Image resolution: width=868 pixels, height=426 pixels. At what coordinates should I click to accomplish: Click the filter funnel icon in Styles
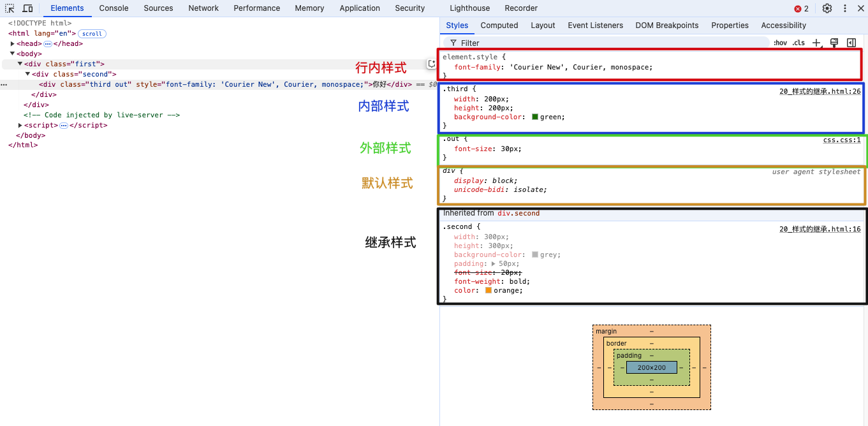tap(453, 43)
